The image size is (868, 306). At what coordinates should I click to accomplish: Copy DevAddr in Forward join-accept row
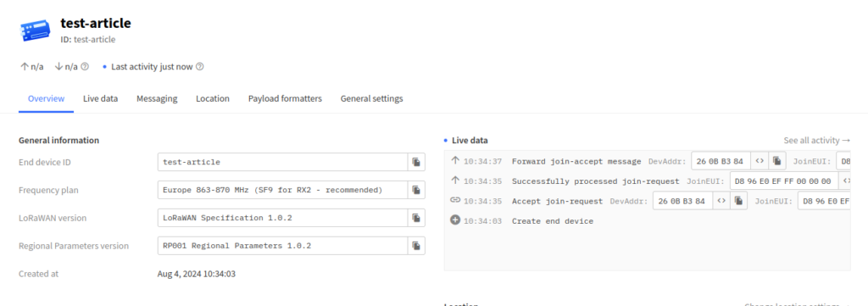click(x=777, y=161)
